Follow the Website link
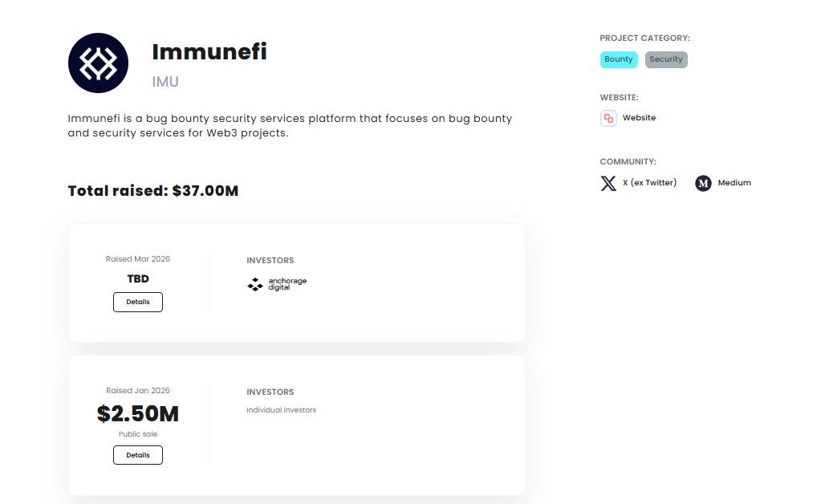821x504 pixels. pyautogui.click(x=639, y=117)
